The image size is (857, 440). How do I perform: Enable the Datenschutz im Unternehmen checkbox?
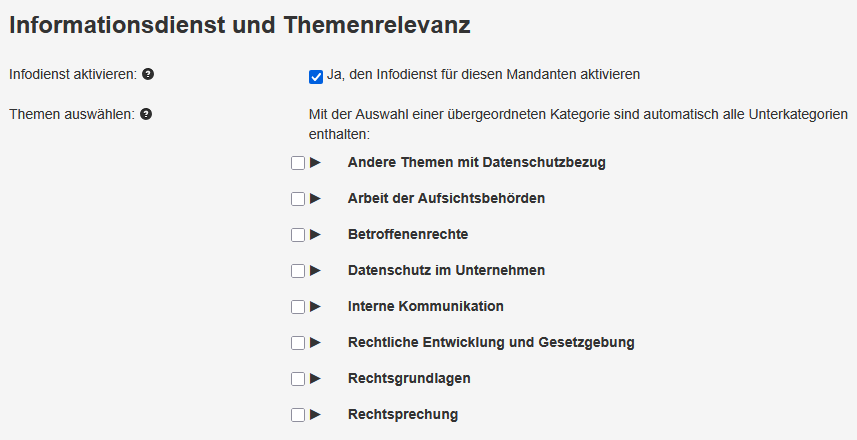tap(298, 271)
